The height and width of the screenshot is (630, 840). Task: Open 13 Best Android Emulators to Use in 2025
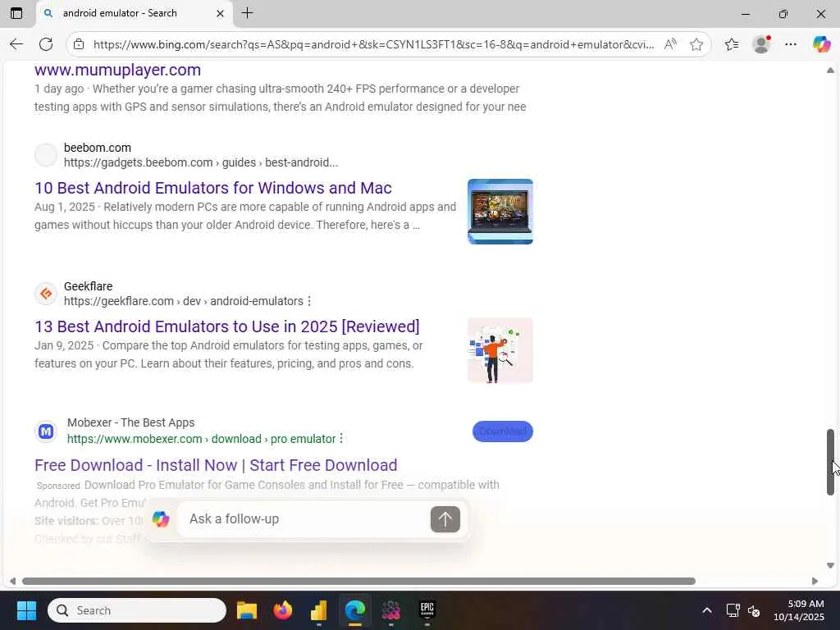point(227,326)
